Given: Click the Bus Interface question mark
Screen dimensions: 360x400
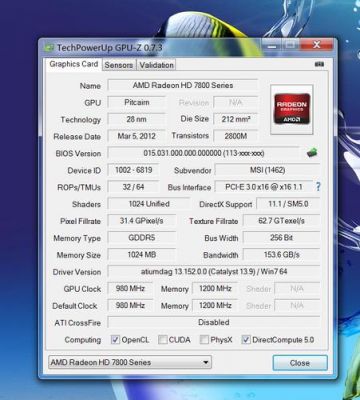Looking at the screenshot, I should click(318, 187).
